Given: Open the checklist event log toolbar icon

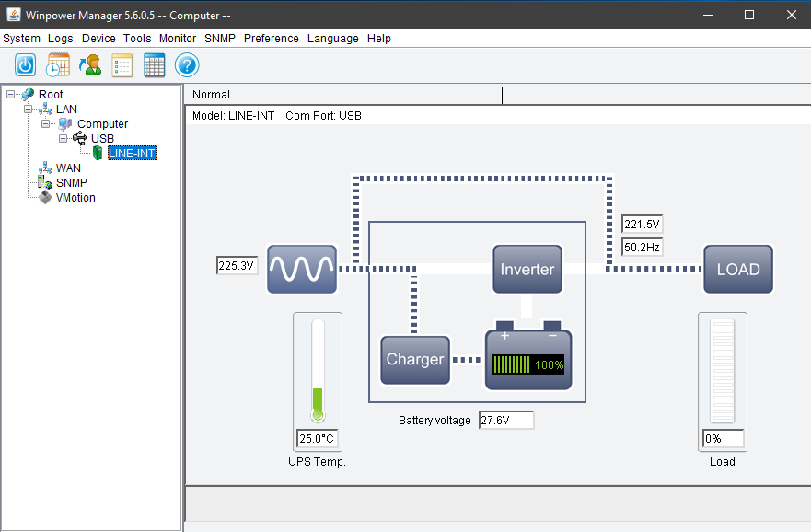Looking at the screenshot, I should pyautogui.click(x=122, y=65).
